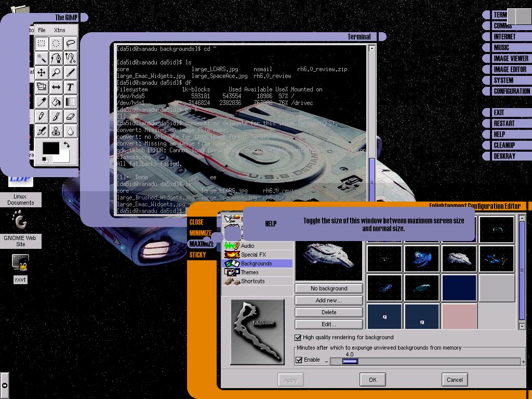Select the Bucket Fill tool
The image size is (532, 399).
click(x=56, y=102)
